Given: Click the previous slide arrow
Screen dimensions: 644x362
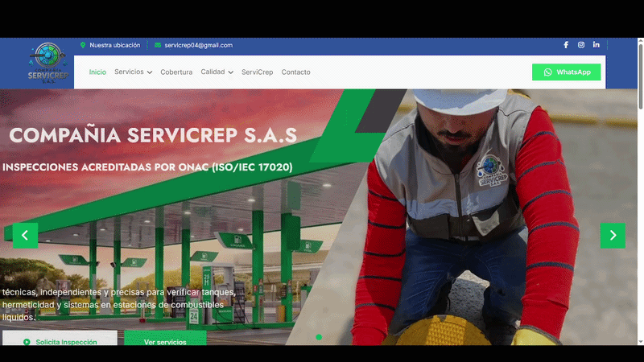Looking at the screenshot, I should click(26, 235).
